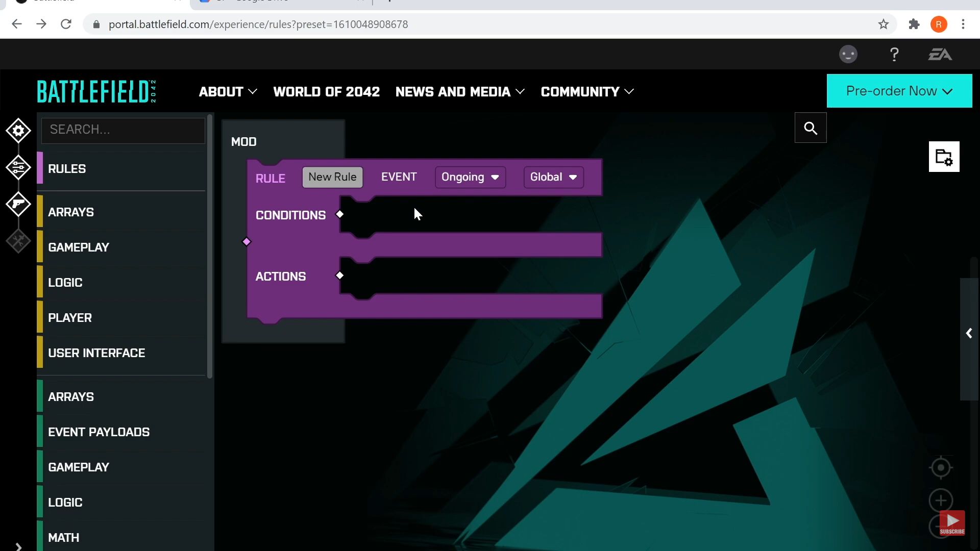
Task: Expand the Pre-order Now dropdown
Action: [x=899, y=91]
